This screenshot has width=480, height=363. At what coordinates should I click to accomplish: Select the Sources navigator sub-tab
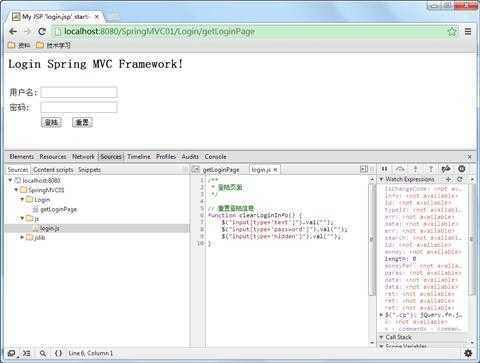pos(18,170)
